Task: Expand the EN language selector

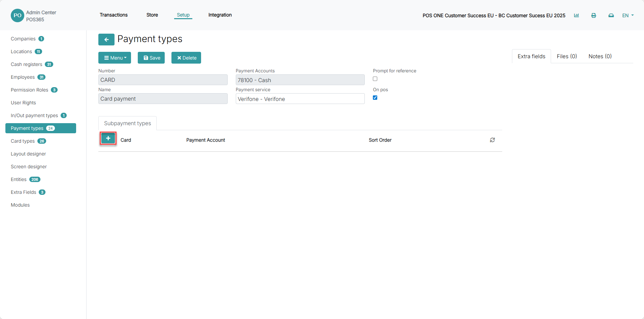Action: click(628, 15)
